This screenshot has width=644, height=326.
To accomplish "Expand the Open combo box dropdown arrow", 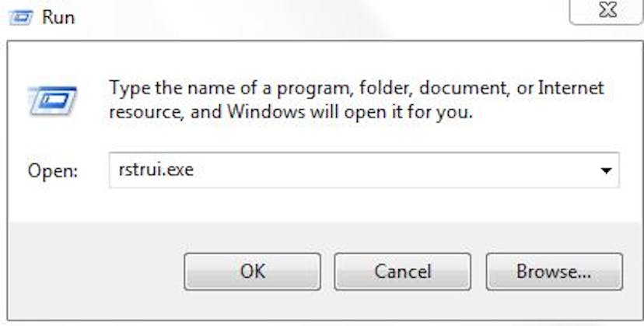I will (x=606, y=170).
